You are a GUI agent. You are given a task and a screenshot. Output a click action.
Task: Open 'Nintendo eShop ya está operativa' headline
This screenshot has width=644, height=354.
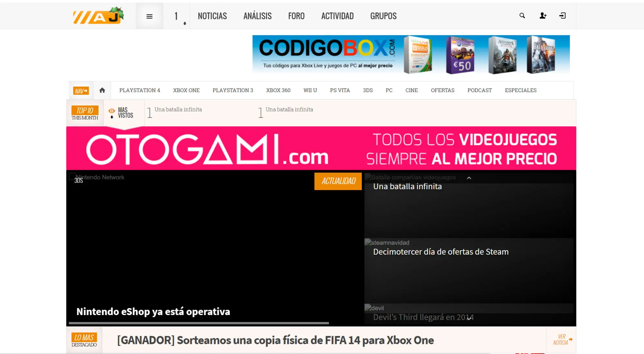[153, 311]
